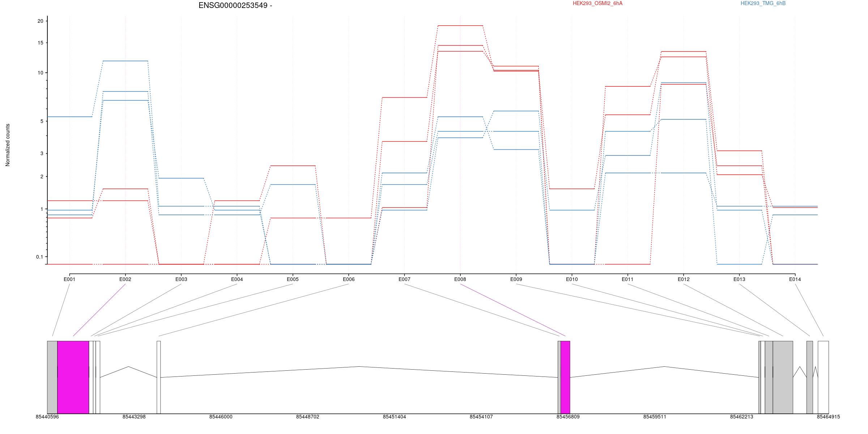868x434 pixels.
Task: Click the red line segment above E010 near 1.5
Action: pyautogui.click(x=572, y=189)
